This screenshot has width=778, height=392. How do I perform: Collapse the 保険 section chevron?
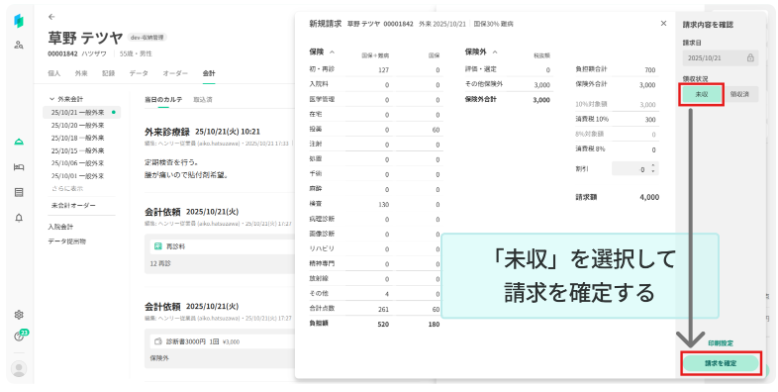pos(332,52)
